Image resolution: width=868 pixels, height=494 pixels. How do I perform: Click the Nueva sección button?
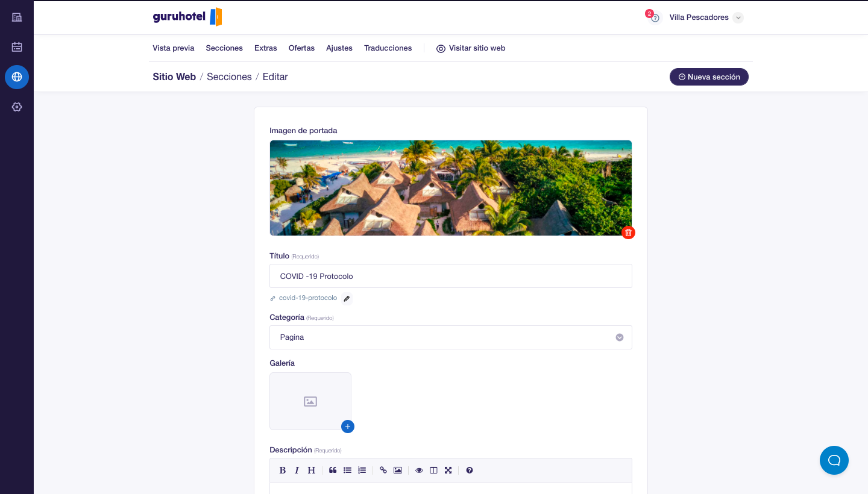point(709,77)
